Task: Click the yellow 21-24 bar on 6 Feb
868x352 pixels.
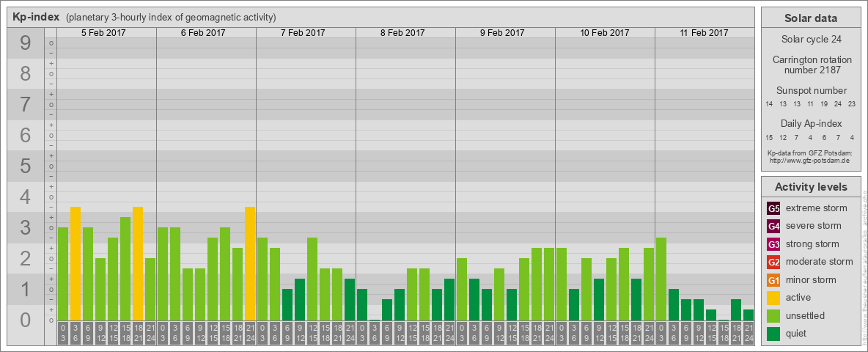Action: pos(250,263)
